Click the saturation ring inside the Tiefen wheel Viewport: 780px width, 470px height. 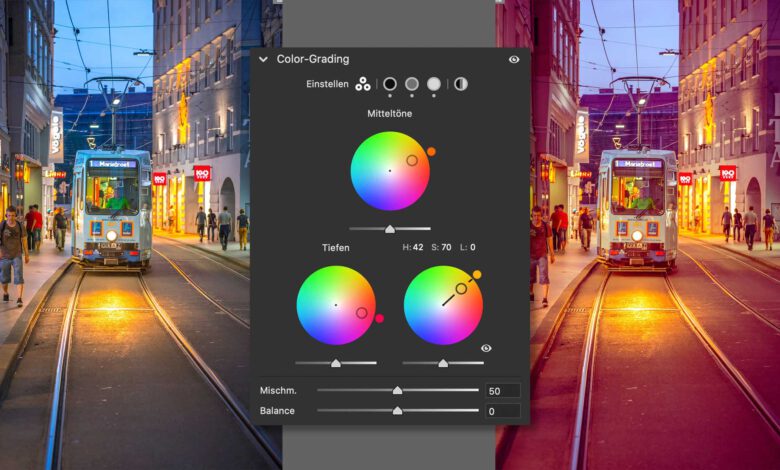click(x=362, y=313)
